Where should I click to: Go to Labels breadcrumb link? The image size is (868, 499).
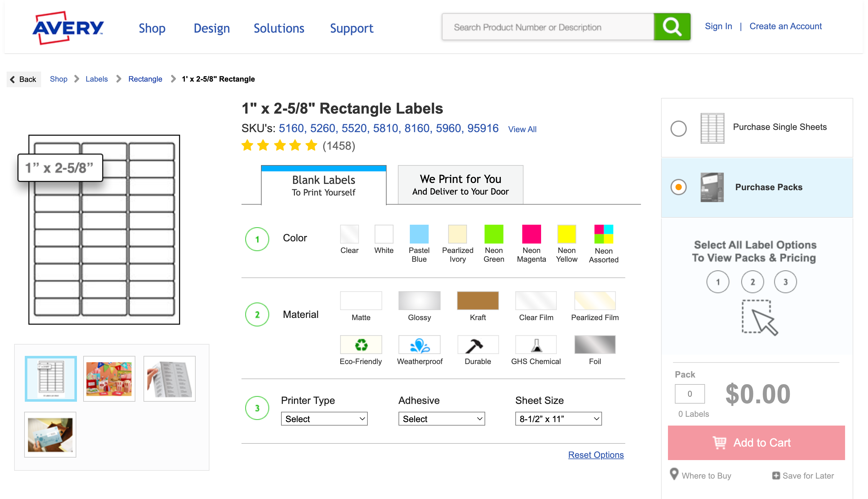[96, 79]
